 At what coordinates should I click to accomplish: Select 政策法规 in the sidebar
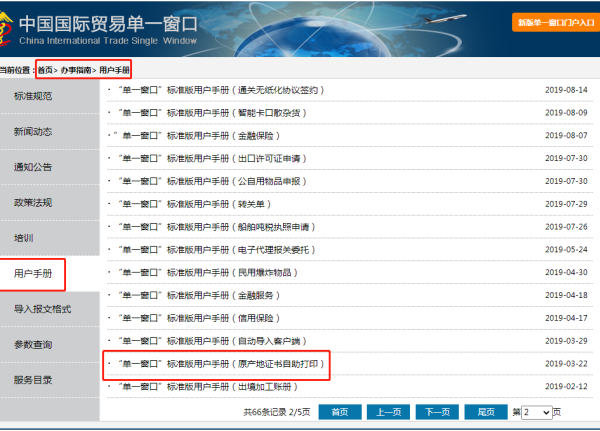click(x=33, y=202)
